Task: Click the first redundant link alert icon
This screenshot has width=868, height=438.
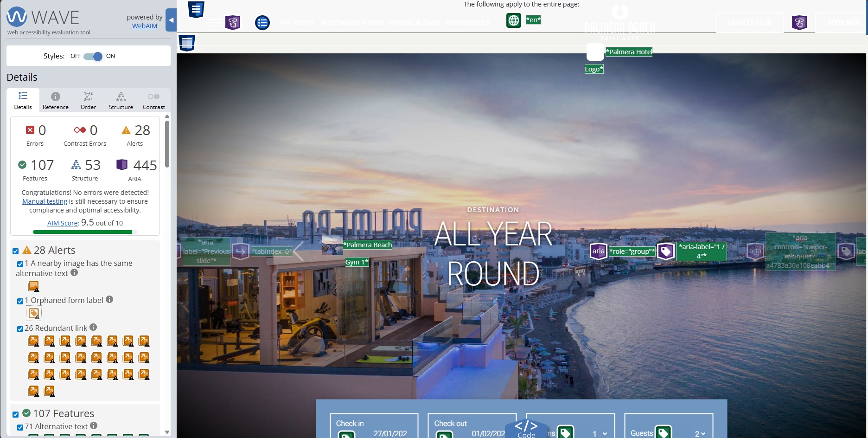Action: point(33,341)
